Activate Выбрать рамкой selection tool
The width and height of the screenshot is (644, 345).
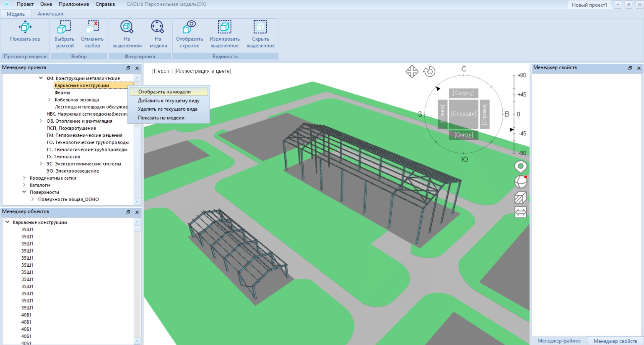[64, 27]
